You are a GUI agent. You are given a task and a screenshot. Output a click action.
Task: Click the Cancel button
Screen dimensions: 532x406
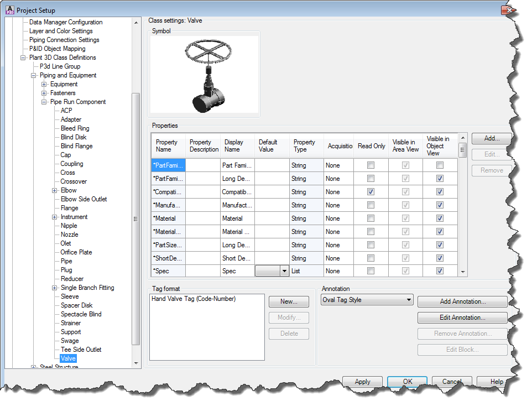[452, 382]
